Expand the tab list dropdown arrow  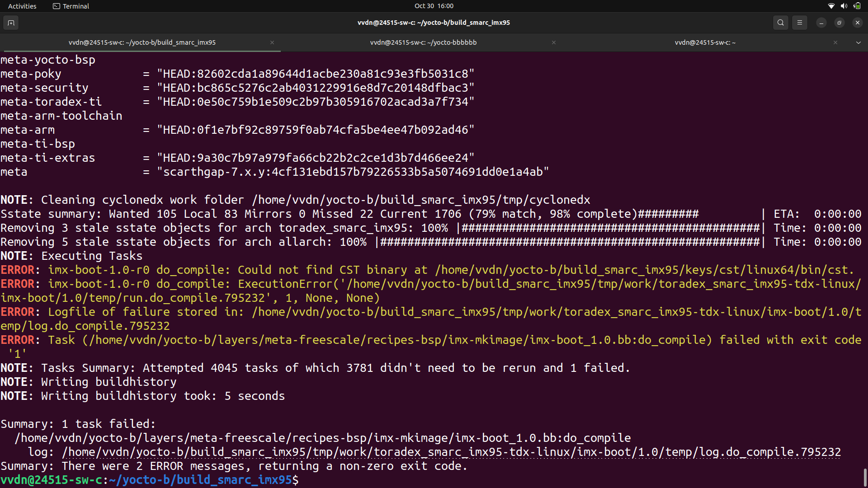coord(858,42)
